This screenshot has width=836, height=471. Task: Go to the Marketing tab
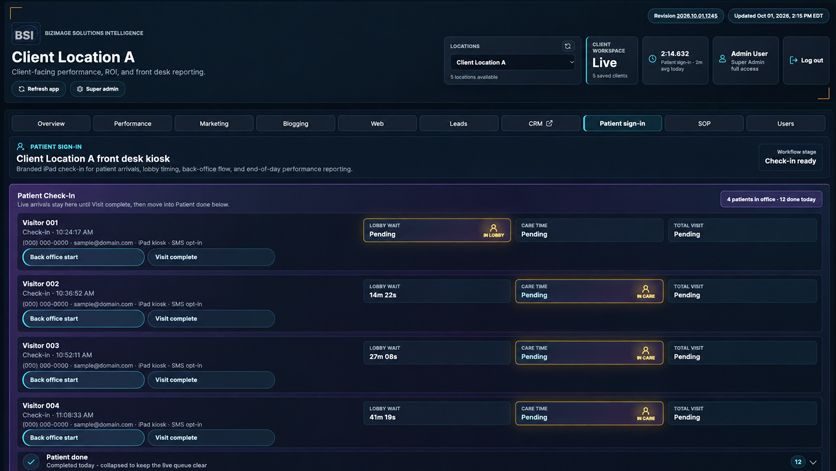(214, 123)
